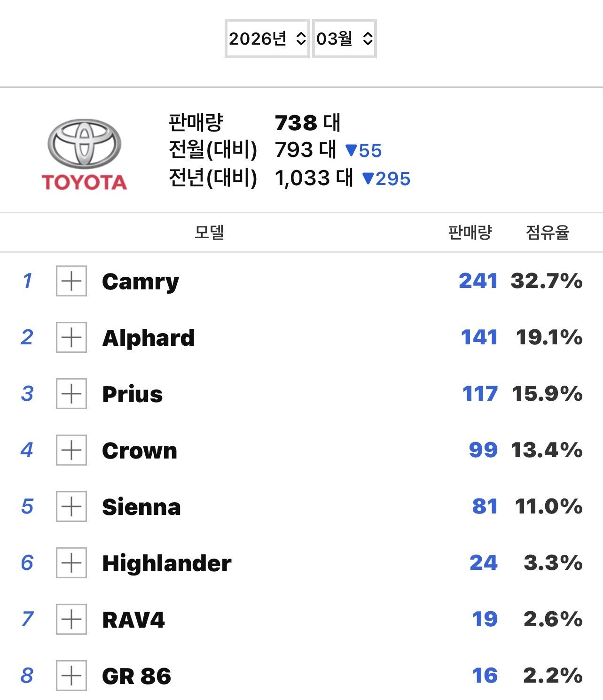The width and height of the screenshot is (603, 700).
Task: Open the year dropdown showing 2026년
Action: point(267,39)
